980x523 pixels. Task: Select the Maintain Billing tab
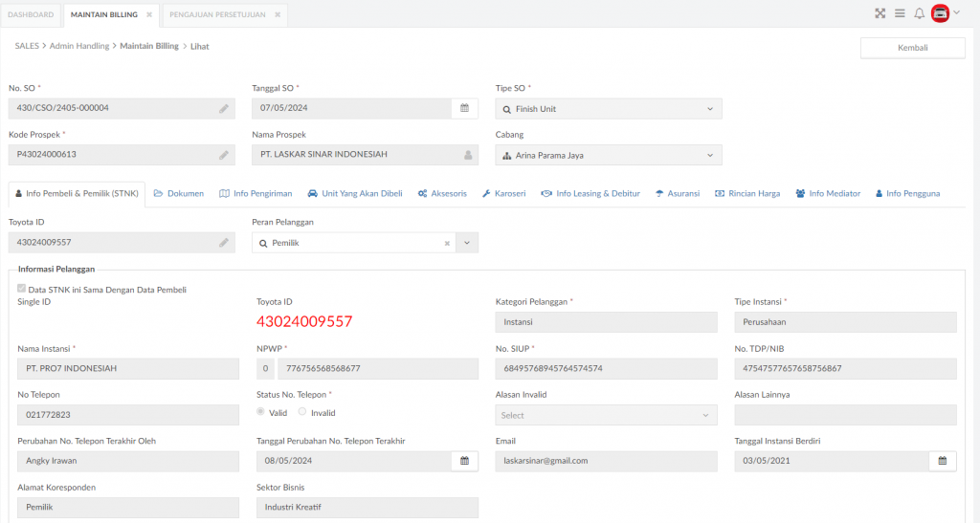coord(103,14)
